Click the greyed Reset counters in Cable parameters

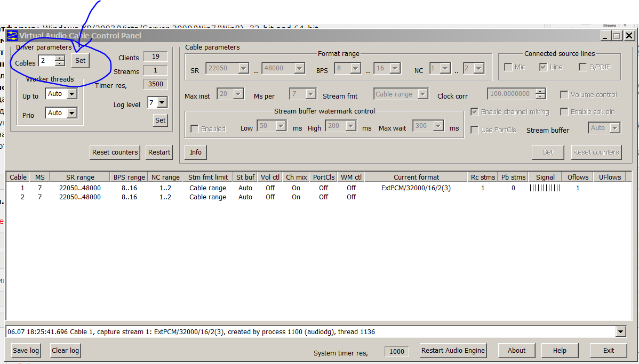click(596, 152)
